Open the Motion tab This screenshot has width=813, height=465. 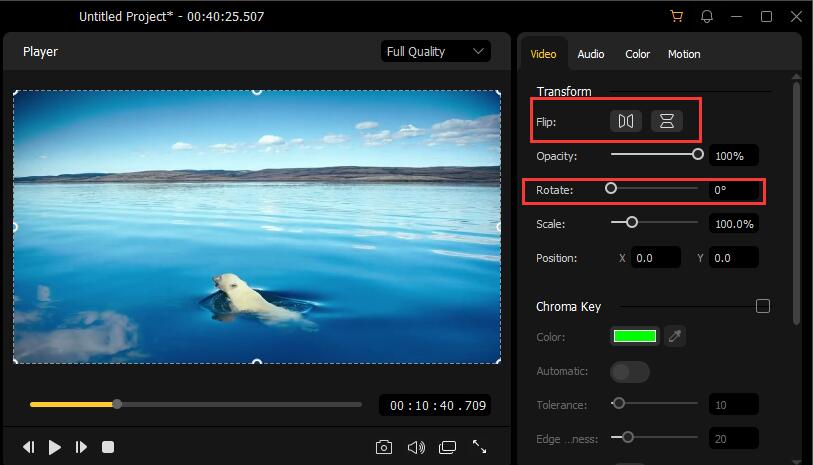pos(684,54)
